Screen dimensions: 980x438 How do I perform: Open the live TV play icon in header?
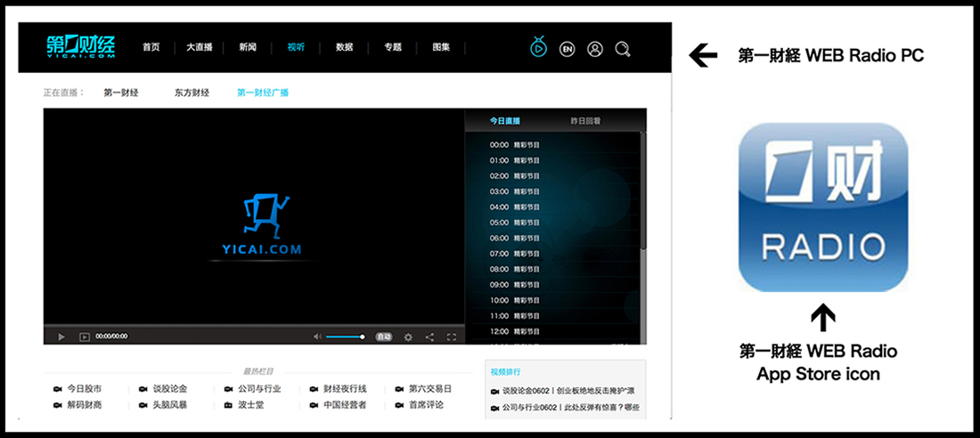[537, 48]
